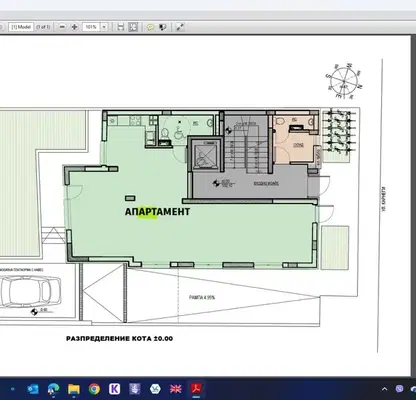Switch to Adobe Acrobat in taskbar
This screenshot has height=400, width=416.
(x=196, y=389)
